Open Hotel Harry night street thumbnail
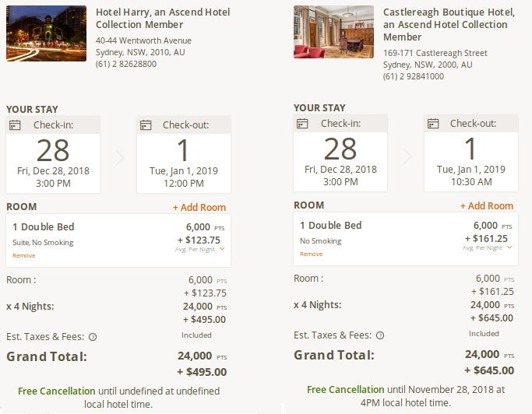 46,33
